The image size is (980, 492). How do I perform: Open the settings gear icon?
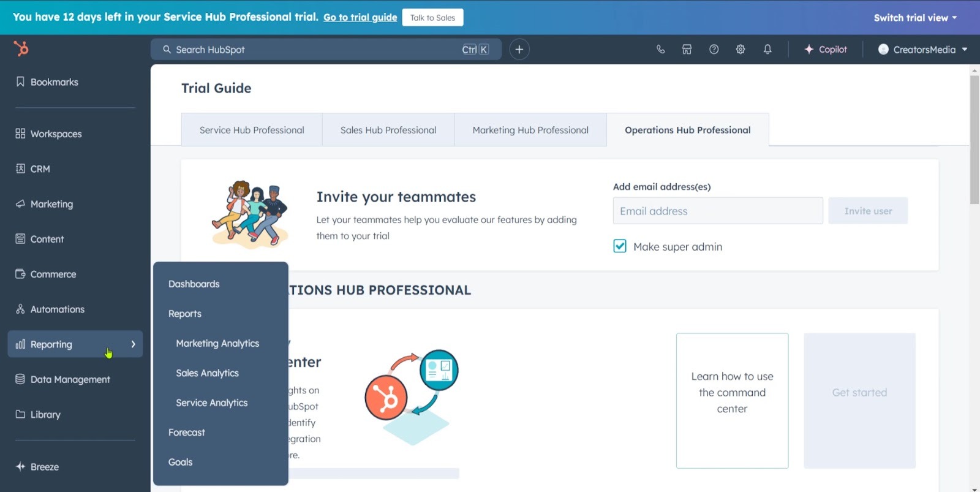coord(741,50)
